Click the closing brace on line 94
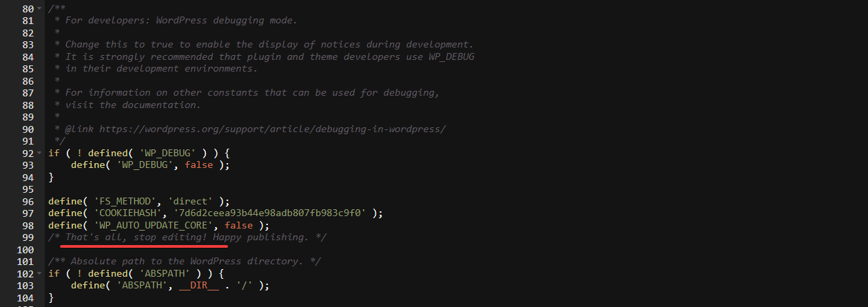The height and width of the screenshot is (307, 868). click(x=51, y=177)
